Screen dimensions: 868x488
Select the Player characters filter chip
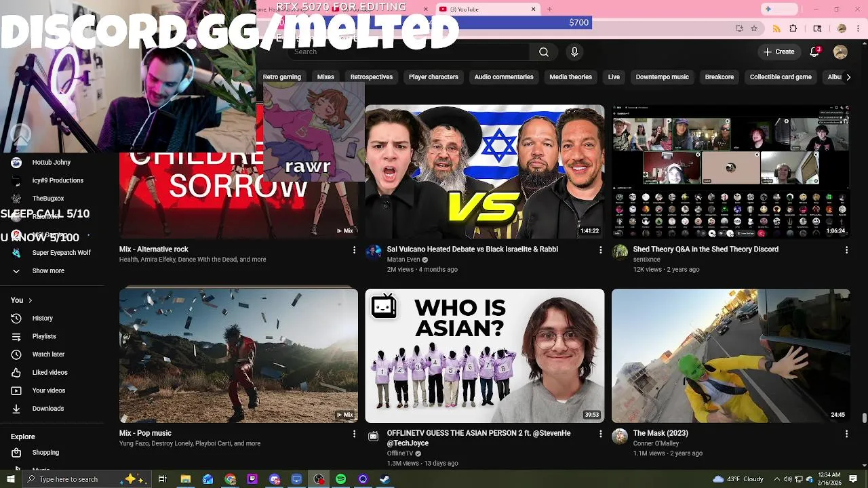coord(433,77)
